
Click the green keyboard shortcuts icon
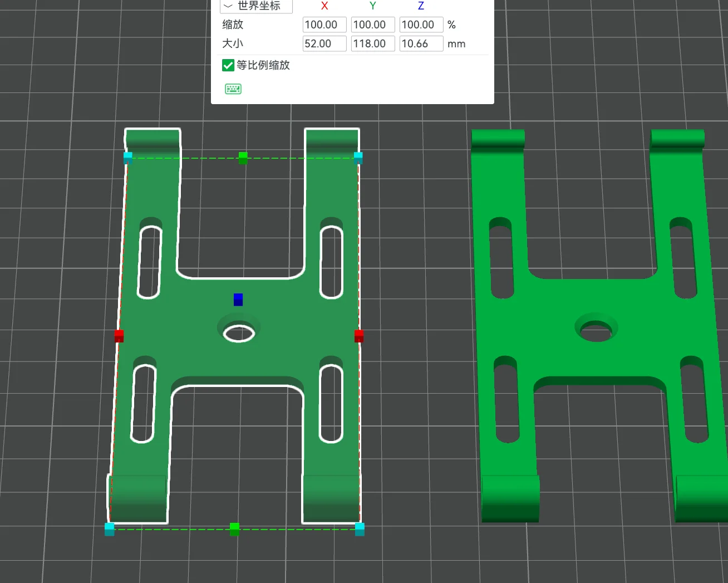[x=233, y=89]
